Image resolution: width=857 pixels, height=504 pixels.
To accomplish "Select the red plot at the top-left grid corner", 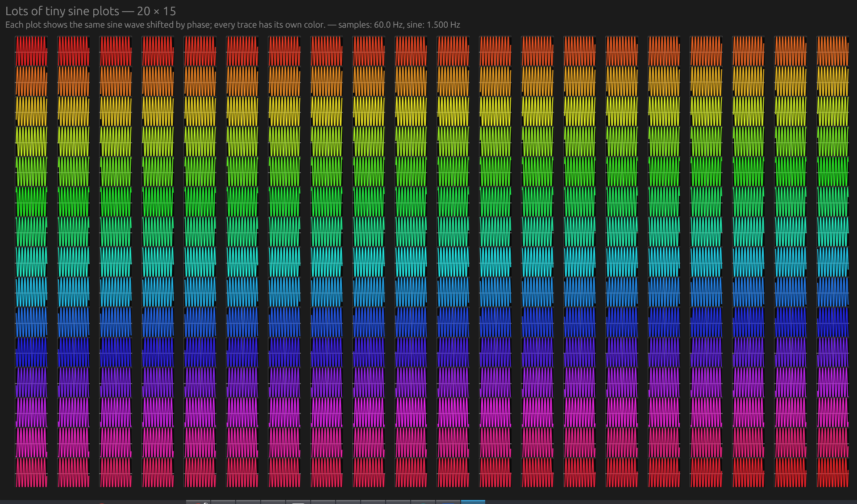I will coord(31,51).
